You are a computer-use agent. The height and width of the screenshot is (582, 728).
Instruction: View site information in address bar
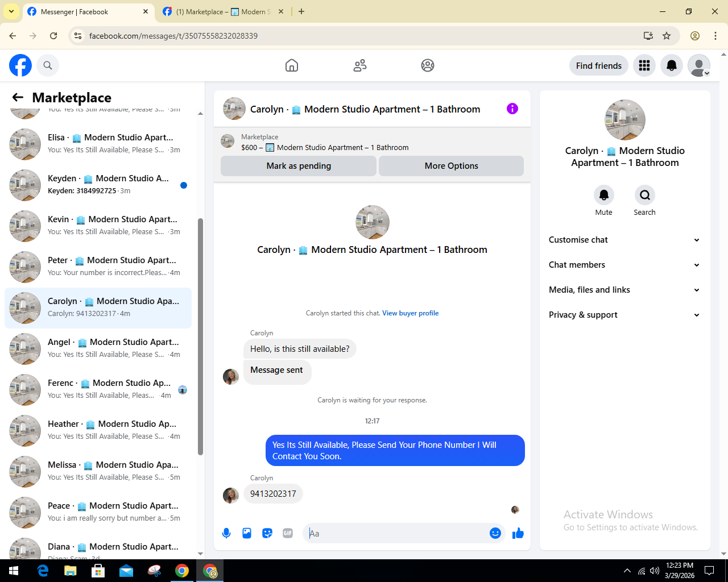[x=78, y=36]
